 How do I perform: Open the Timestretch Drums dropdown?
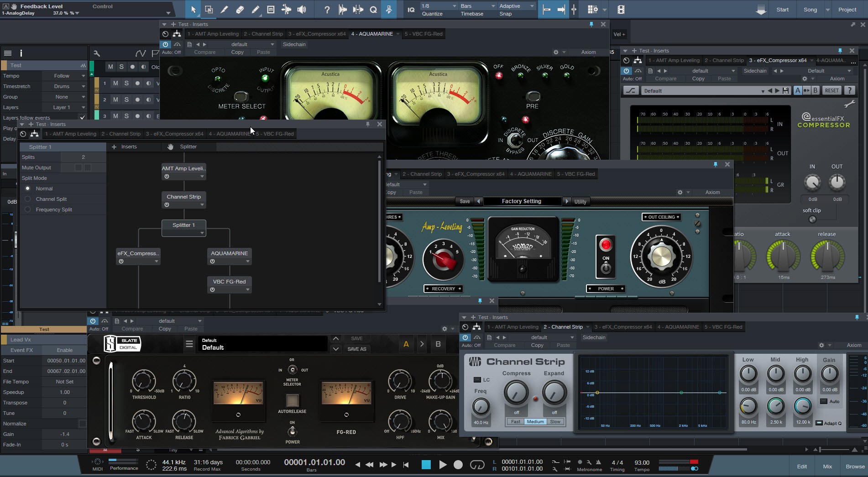67,86
